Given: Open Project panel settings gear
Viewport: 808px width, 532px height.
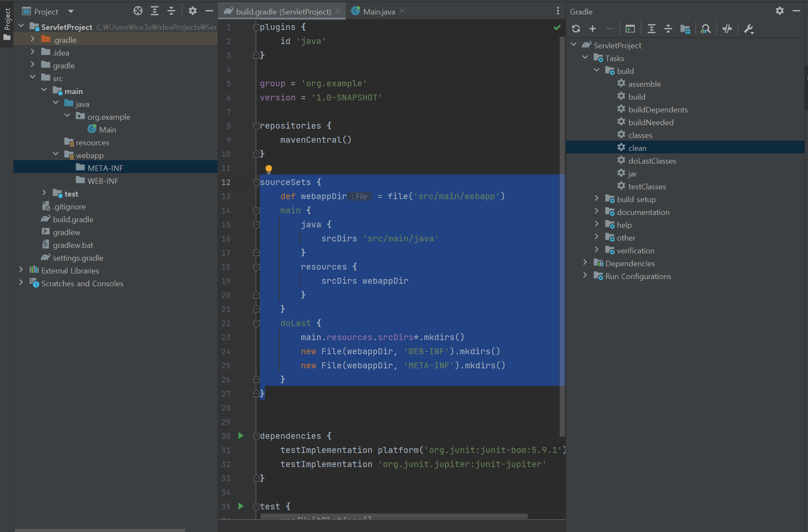Looking at the screenshot, I should coord(193,11).
